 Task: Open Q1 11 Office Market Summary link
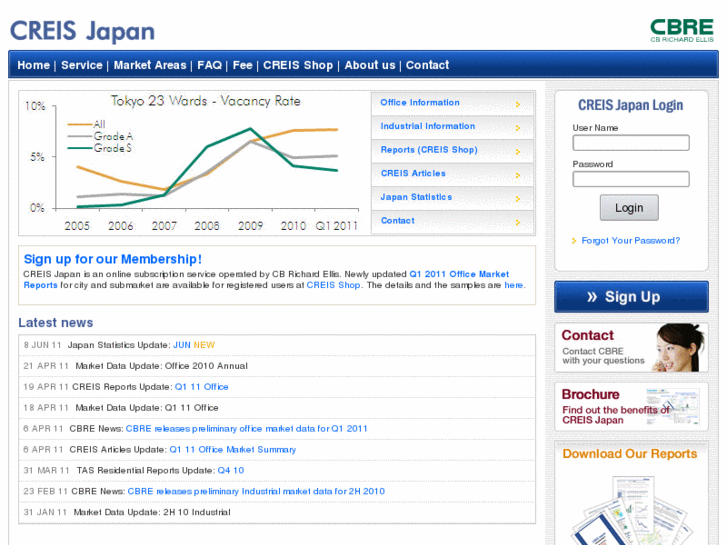pyautogui.click(x=232, y=449)
